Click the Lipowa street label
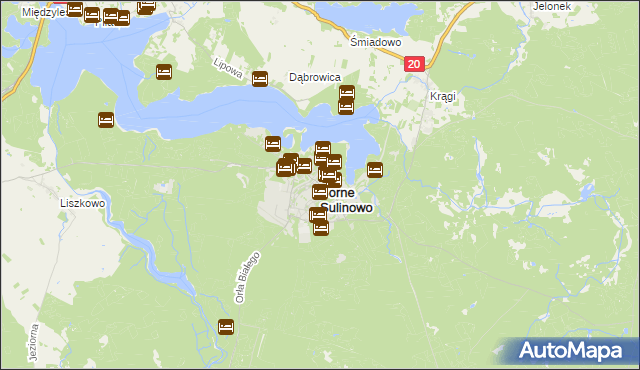Screen dimensions: 640x370 228,68
